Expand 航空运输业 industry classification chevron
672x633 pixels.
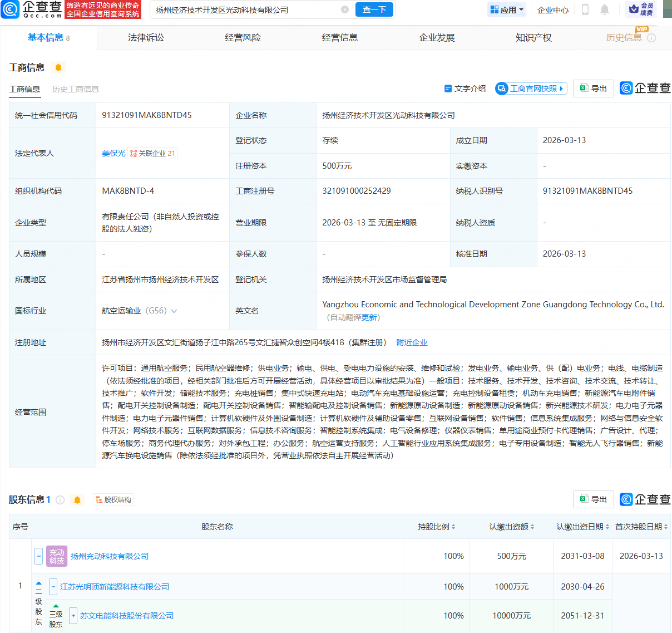[x=174, y=311]
